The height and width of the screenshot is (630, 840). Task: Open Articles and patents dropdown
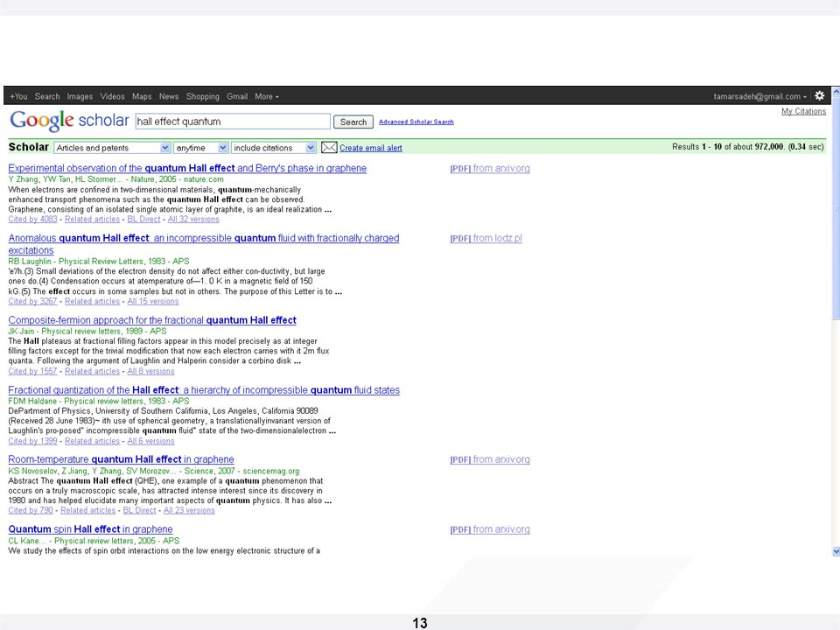point(112,148)
